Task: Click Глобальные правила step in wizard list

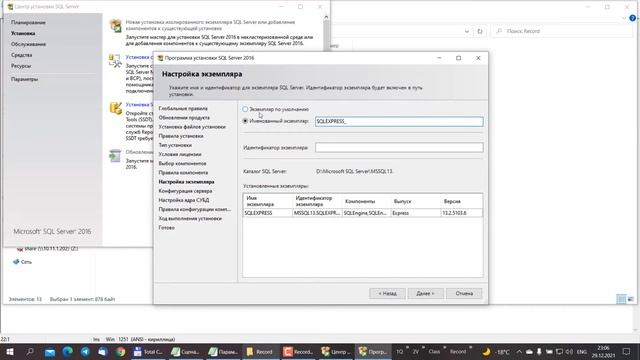Action: pyautogui.click(x=183, y=109)
